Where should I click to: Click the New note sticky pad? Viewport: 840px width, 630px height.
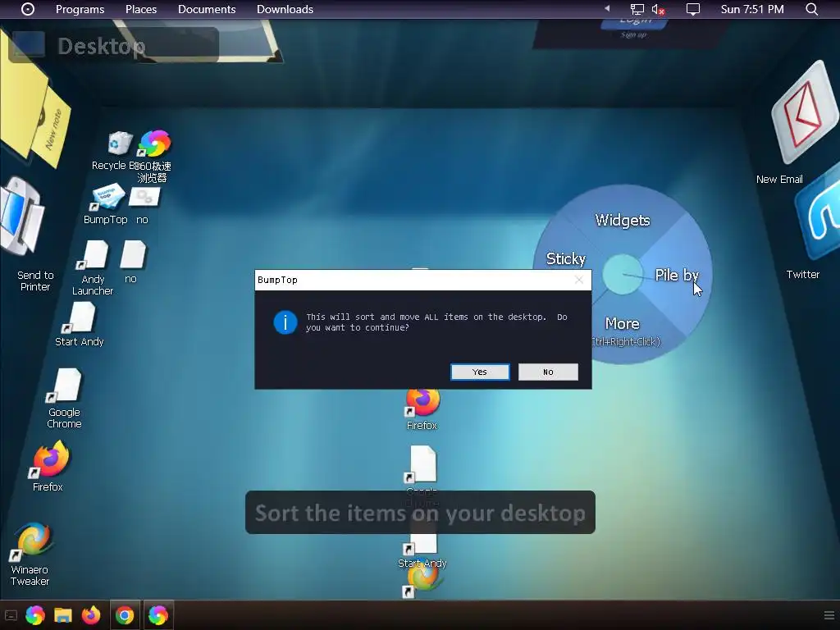point(52,127)
